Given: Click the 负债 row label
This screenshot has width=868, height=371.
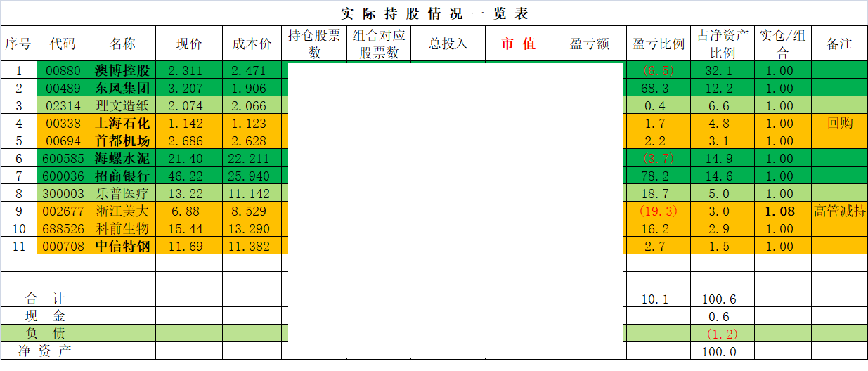Looking at the screenshot, I should [x=45, y=334].
